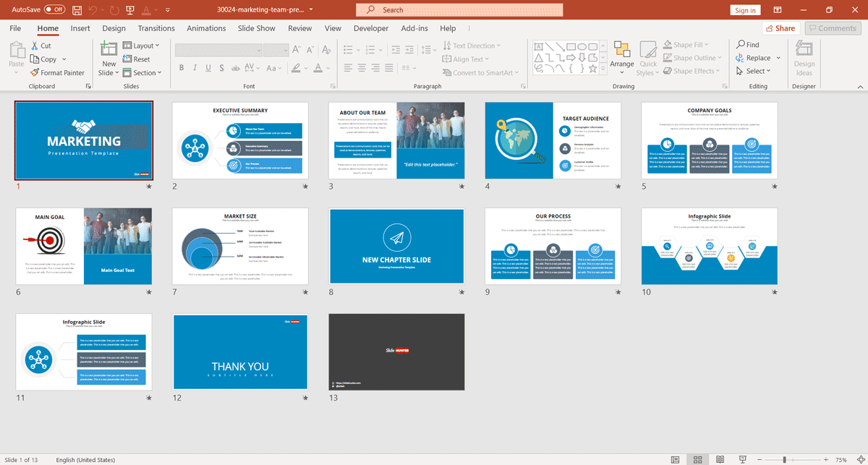Screen dimensions: 868x465
Task: Toggle Underline formatting
Action: (208, 68)
